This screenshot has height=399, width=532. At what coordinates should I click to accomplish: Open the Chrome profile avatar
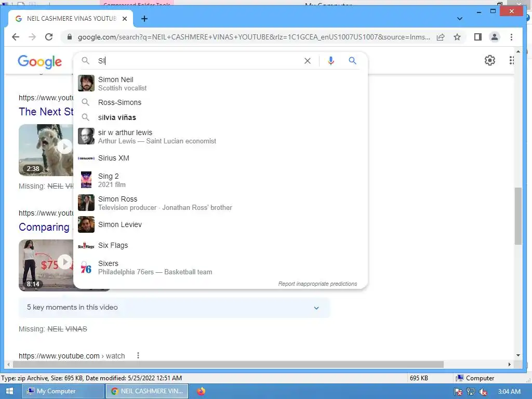[x=495, y=37]
